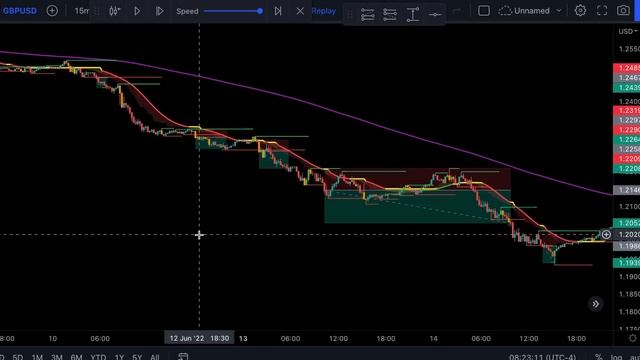Start replay playback
This screenshot has width=640, height=360.
(137, 11)
